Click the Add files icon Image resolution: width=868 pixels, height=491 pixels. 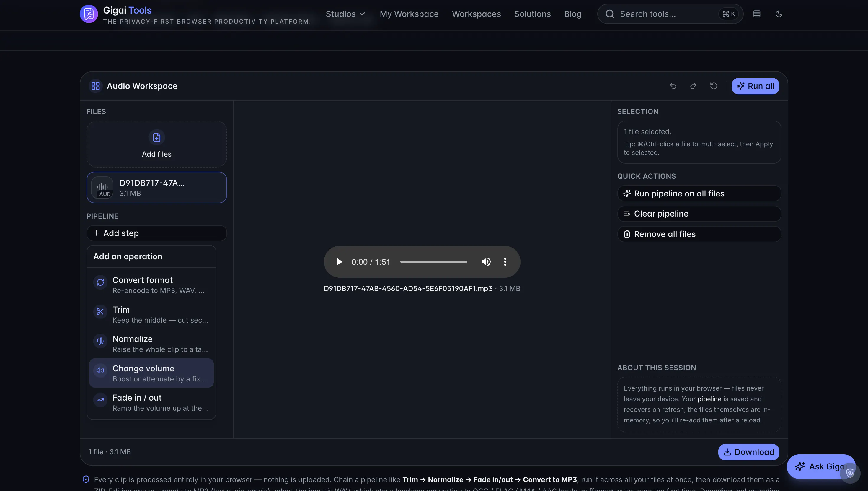[x=157, y=137]
